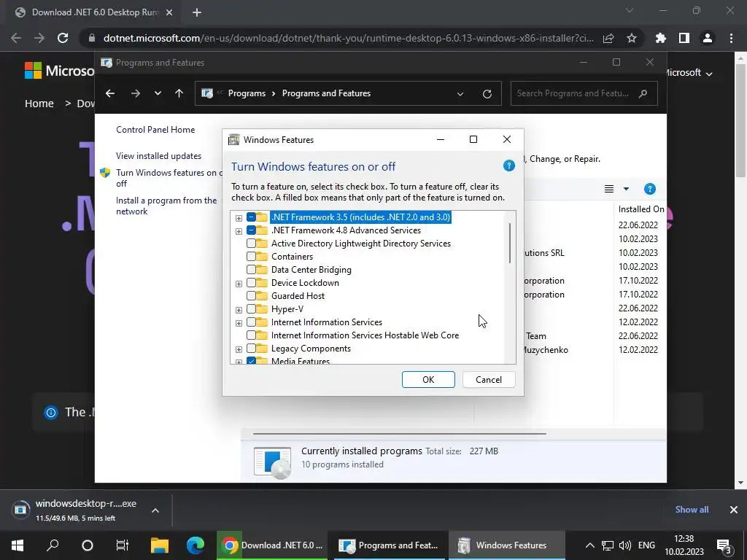Click the help icon in Windows Features dialog
Image resolution: width=747 pixels, height=560 pixels.
click(x=508, y=166)
